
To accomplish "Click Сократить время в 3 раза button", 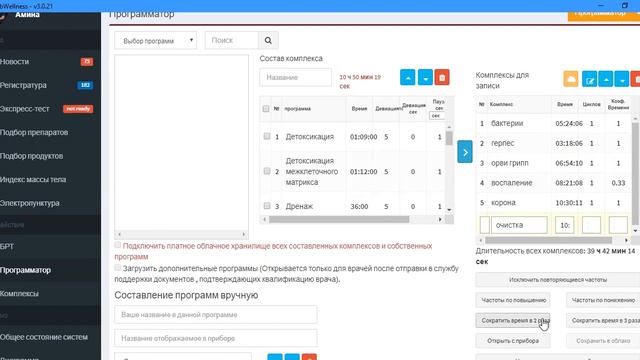I will [603, 321].
